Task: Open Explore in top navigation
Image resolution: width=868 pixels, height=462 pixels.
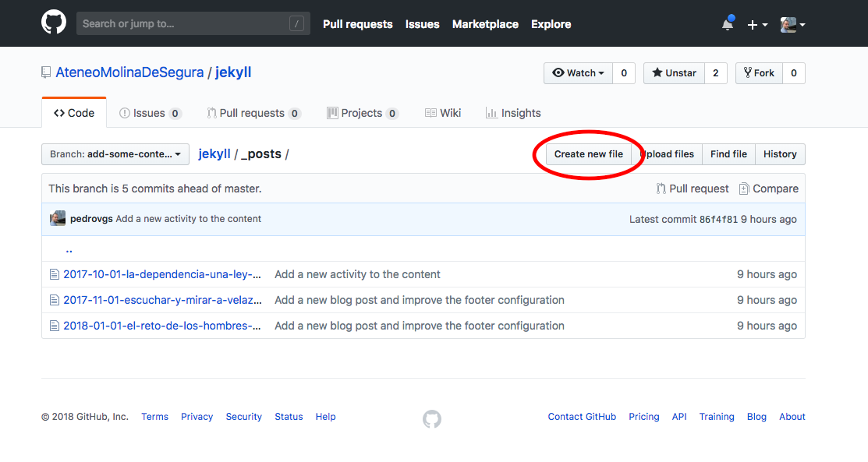Action: [551, 24]
